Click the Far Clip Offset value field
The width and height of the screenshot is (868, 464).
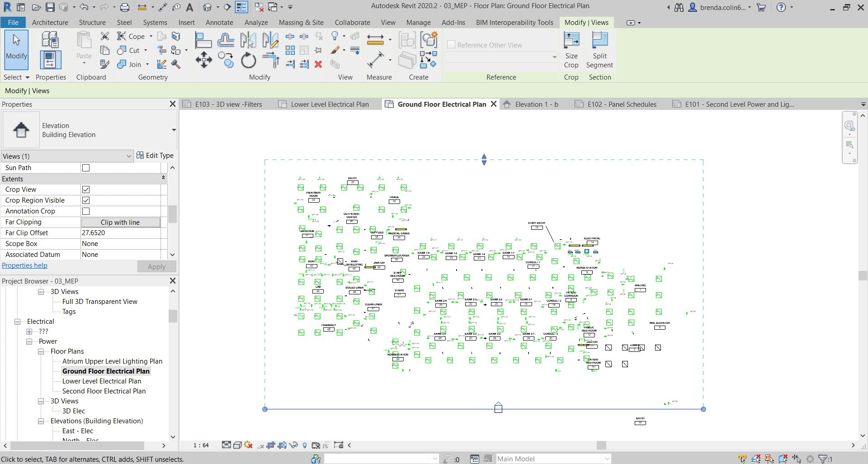(x=120, y=233)
